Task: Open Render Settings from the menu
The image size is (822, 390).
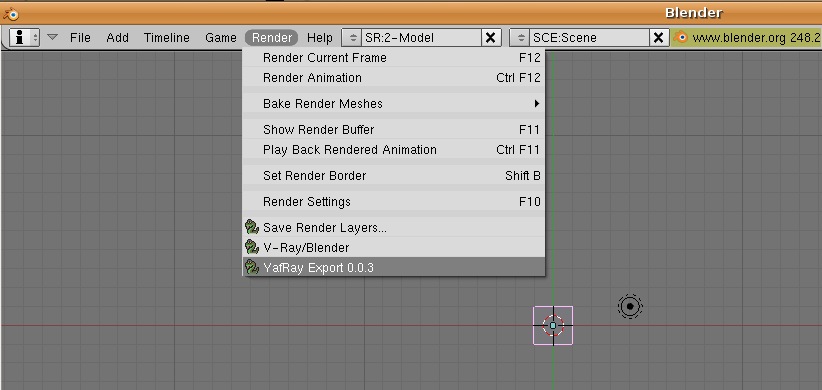Action: pos(394,202)
